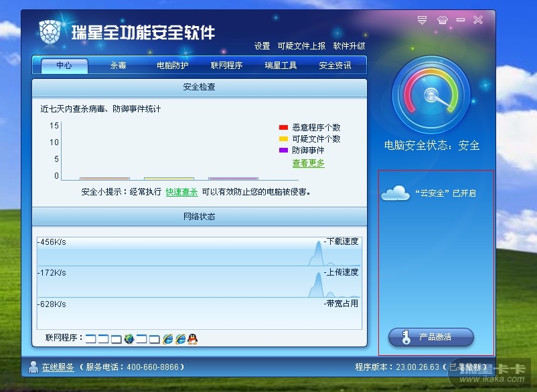Click the 上传速度 upload speed label
Screen dimensions: 537x392
pos(341,272)
